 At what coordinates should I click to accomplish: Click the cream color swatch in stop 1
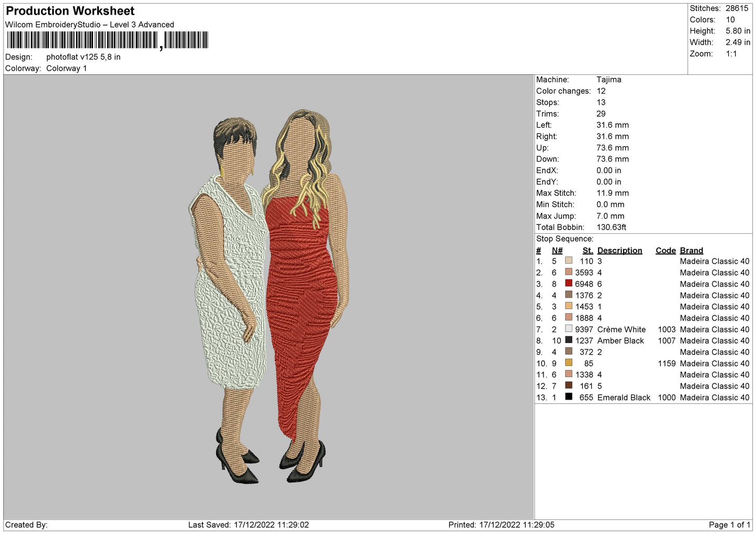[569, 260]
